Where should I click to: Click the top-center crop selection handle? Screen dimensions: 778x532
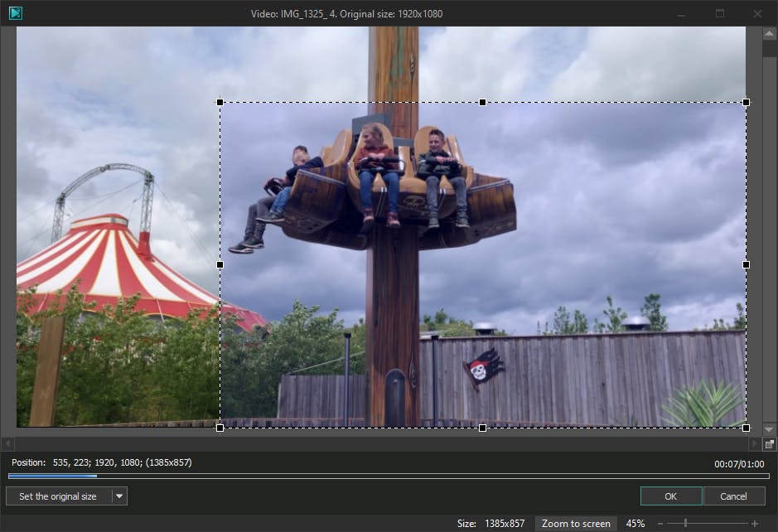[482, 102]
